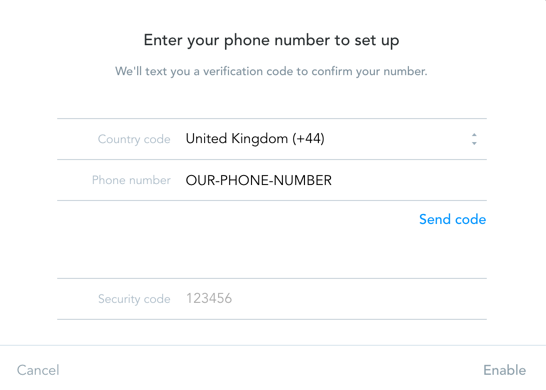Image resolution: width=546 pixels, height=390 pixels.
Task: Select the United Kingdom (+44) value
Action: click(x=255, y=139)
